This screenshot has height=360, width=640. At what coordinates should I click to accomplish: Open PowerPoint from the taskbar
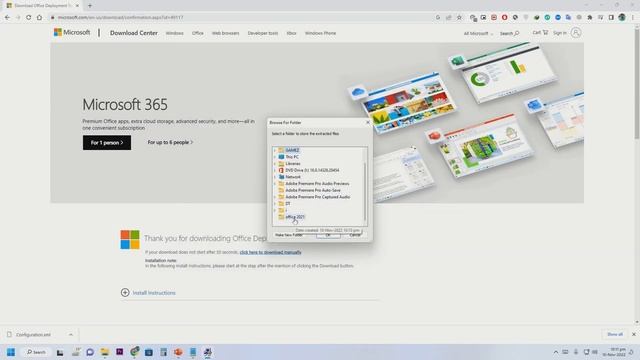(x=178, y=352)
